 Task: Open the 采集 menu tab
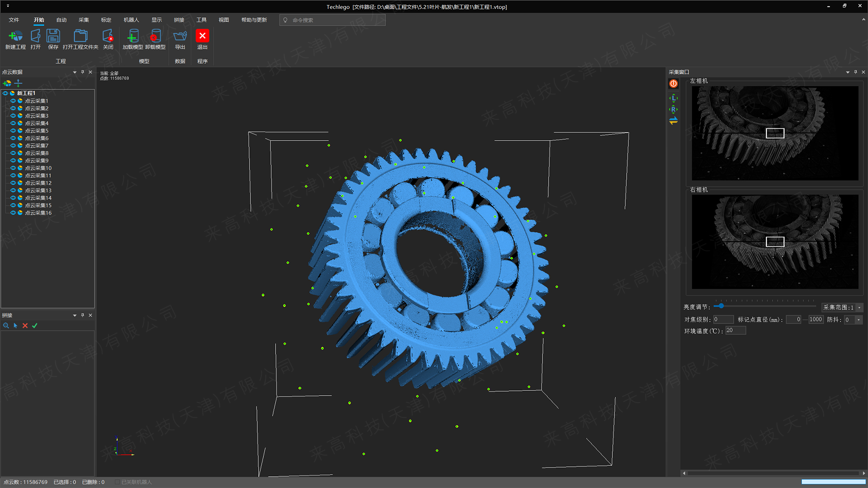click(x=84, y=20)
